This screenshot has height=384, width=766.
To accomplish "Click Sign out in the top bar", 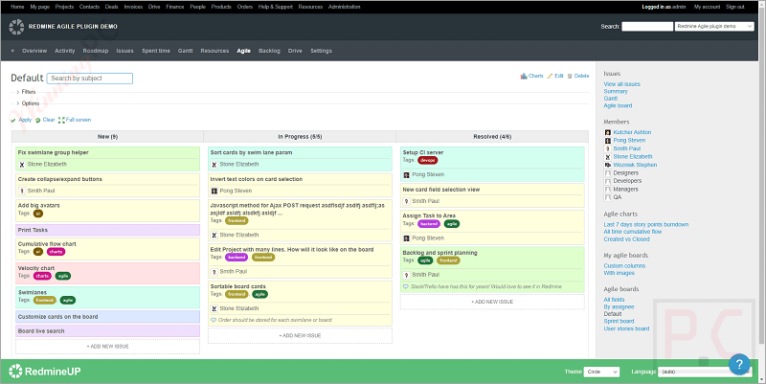I will pos(735,7).
